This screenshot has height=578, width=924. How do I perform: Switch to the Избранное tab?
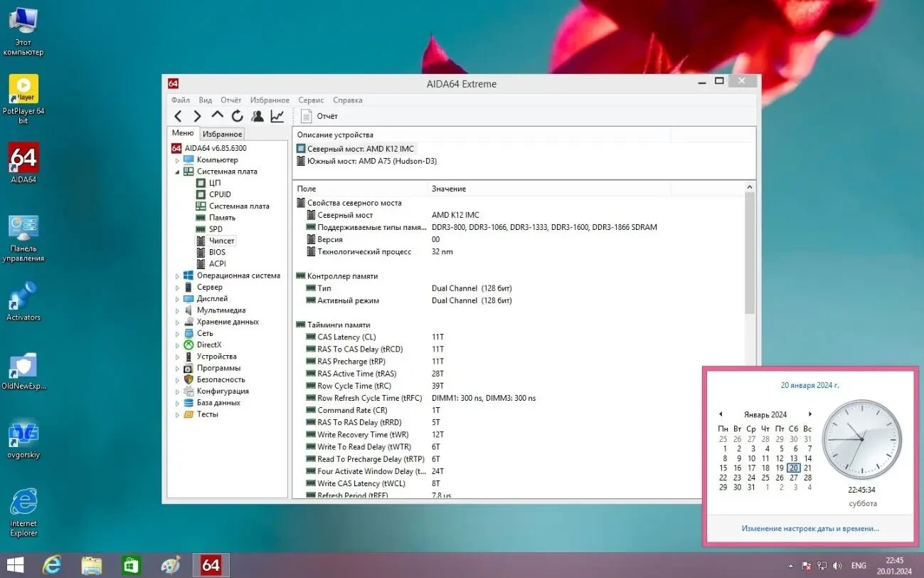coord(222,133)
